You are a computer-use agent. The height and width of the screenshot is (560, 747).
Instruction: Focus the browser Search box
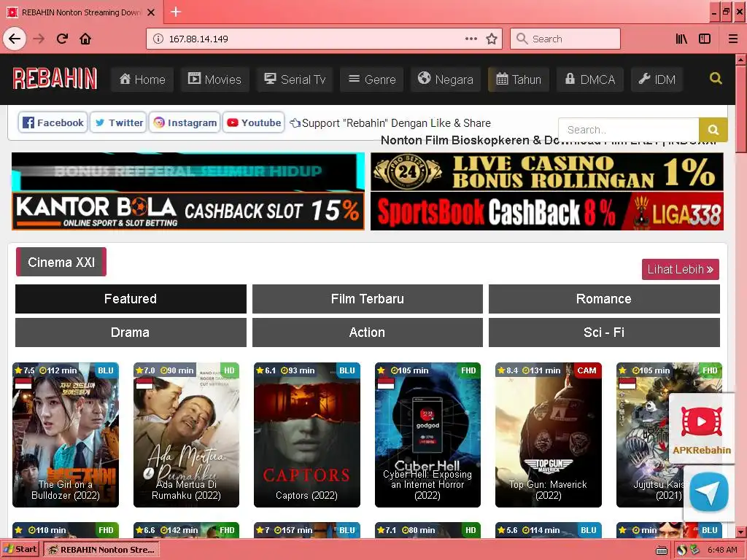tap(565, 39)
